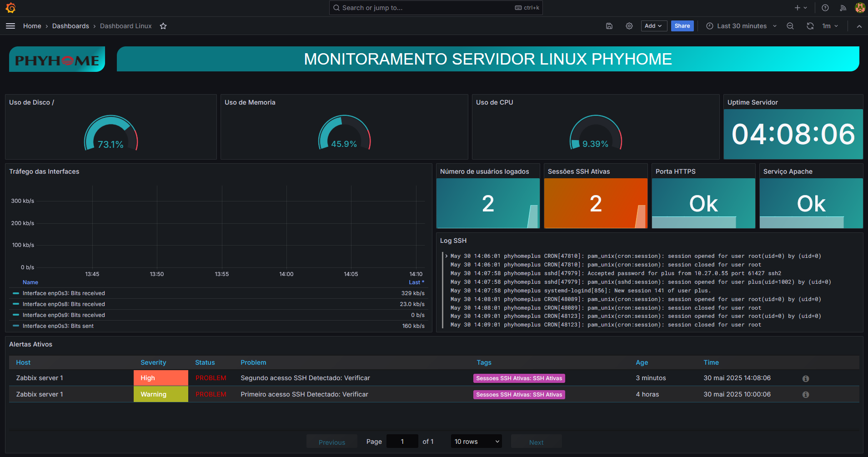The width and height of the screenshot is (868, 457).
Task: Sort alerts by Severity column header
Action: coord(153,362)
